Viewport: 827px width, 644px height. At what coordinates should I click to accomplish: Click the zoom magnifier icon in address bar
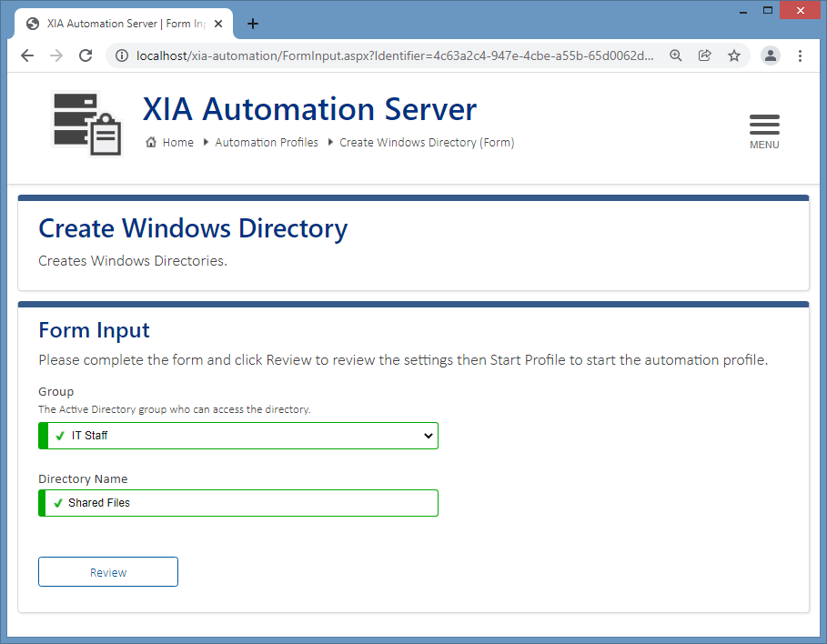coord(675,55)
